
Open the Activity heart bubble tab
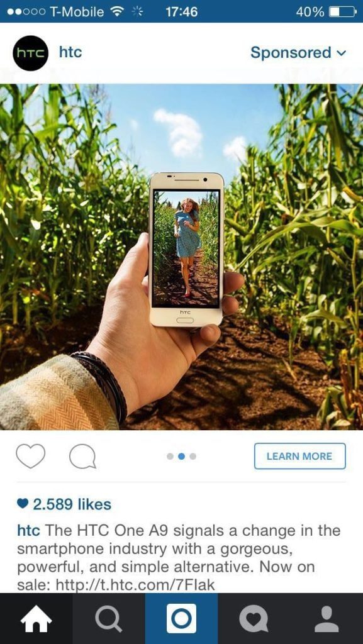point(254,619)
